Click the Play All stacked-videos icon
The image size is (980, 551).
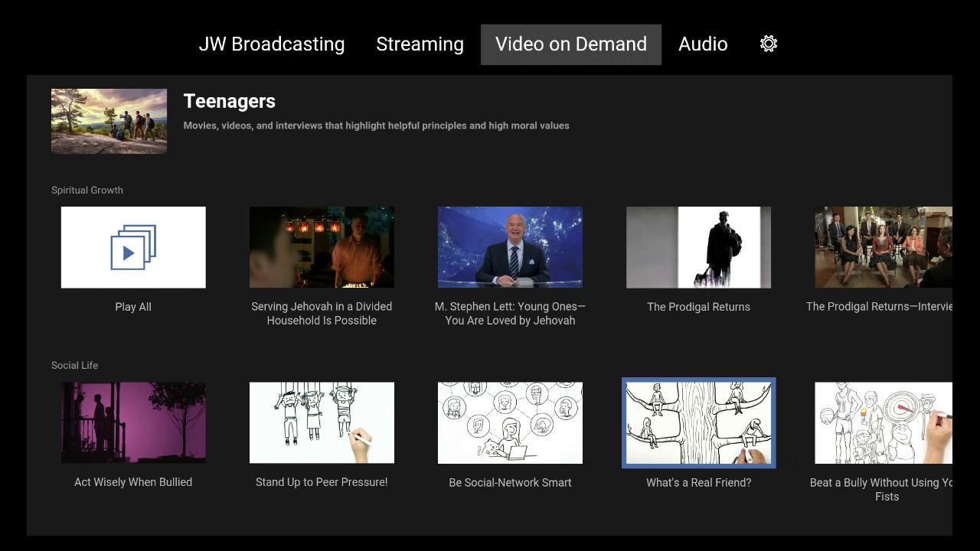(133, 247)
